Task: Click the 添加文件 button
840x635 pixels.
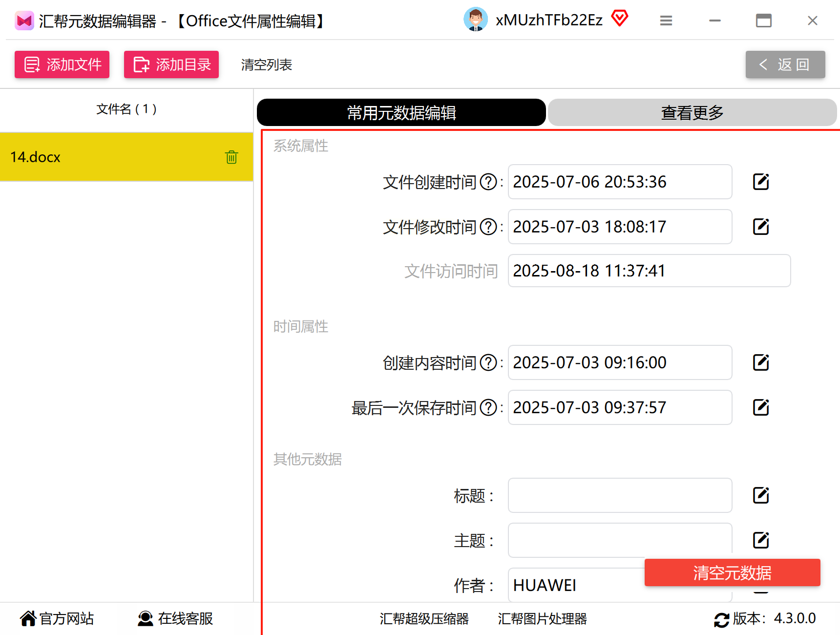Action: pyautogui.click(x=62, y=64)
